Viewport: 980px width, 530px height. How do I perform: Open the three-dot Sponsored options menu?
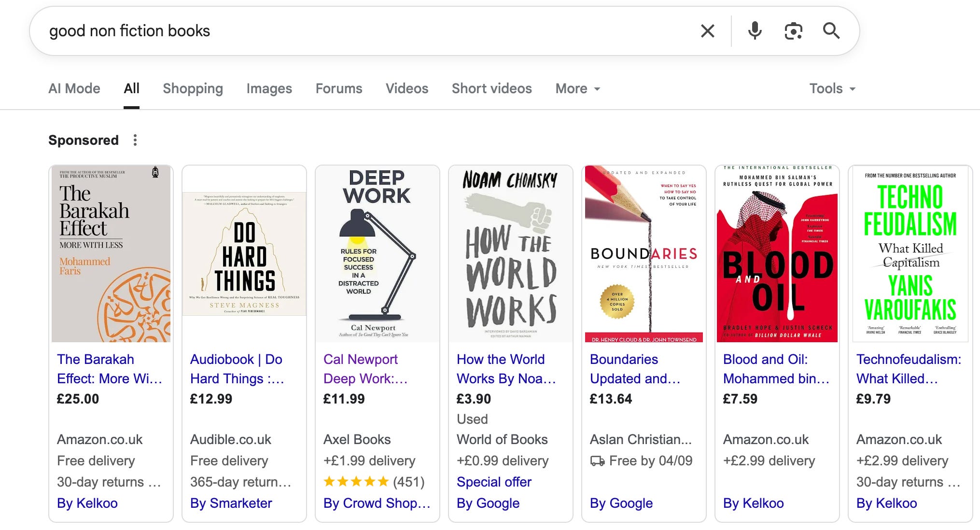coord(135,140)
